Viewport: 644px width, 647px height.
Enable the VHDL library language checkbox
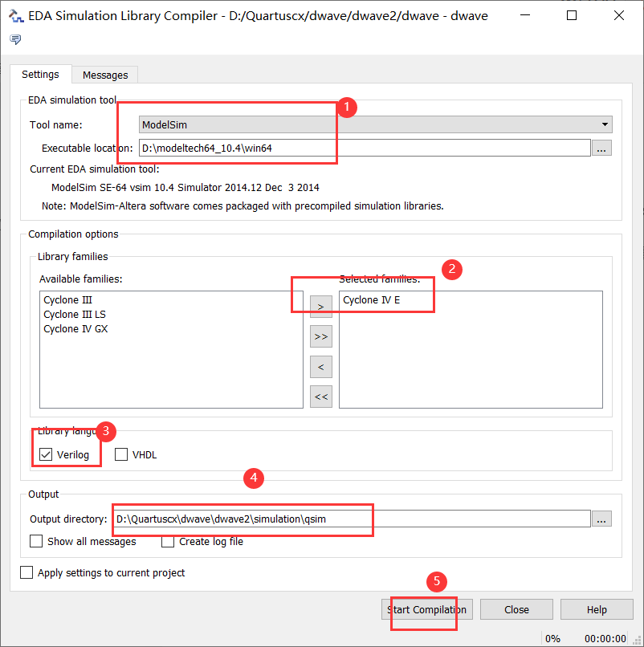tap(121, 454)
